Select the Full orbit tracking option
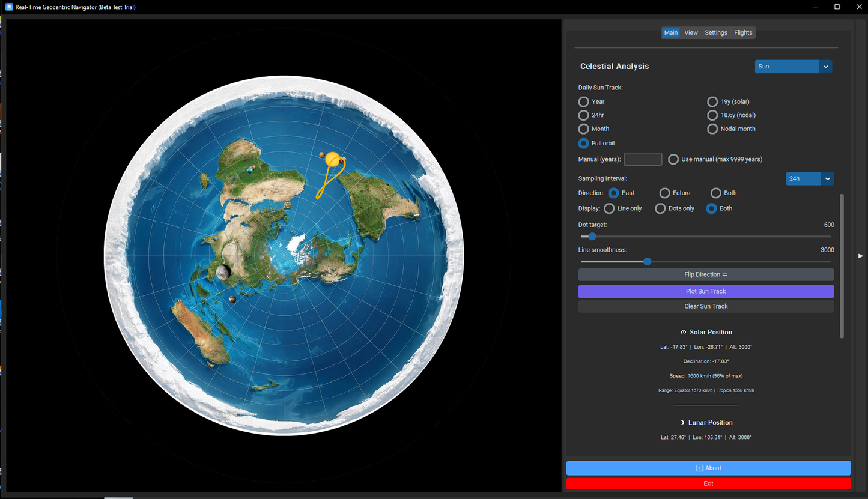This screenshot has width=868, height=499. click(583, 143)
